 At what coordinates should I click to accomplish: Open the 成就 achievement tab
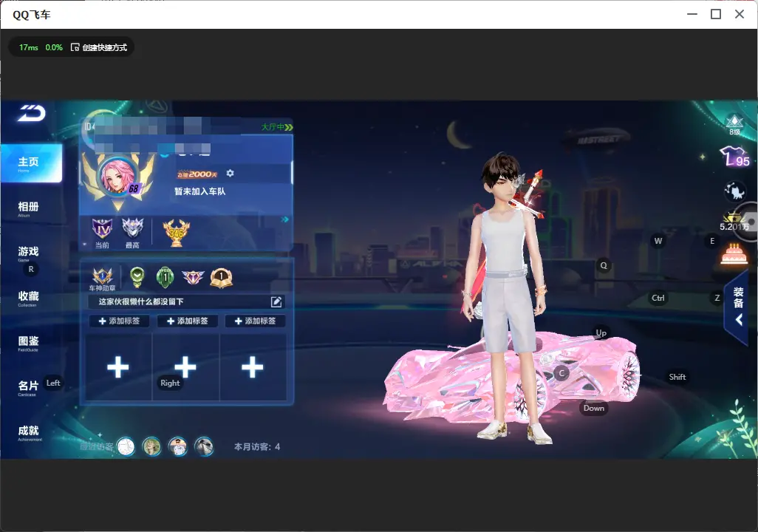pyautogui.click(x=28, y=432)
